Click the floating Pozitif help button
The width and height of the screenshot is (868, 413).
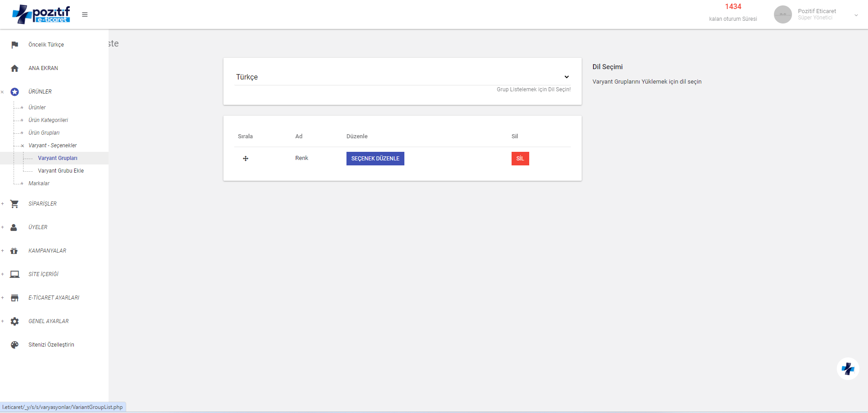coord(848,369)
